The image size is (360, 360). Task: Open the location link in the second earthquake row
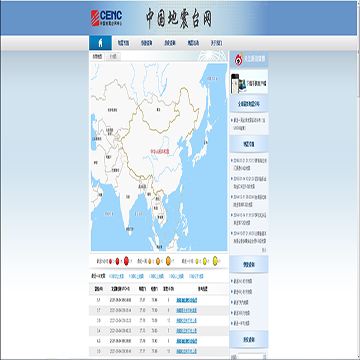click(187, 311)
